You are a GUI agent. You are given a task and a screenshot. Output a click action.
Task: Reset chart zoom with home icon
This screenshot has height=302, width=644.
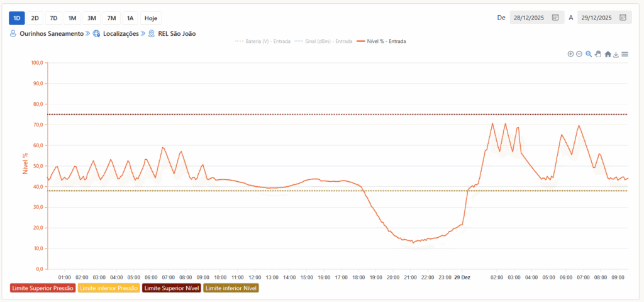point(608,54)
